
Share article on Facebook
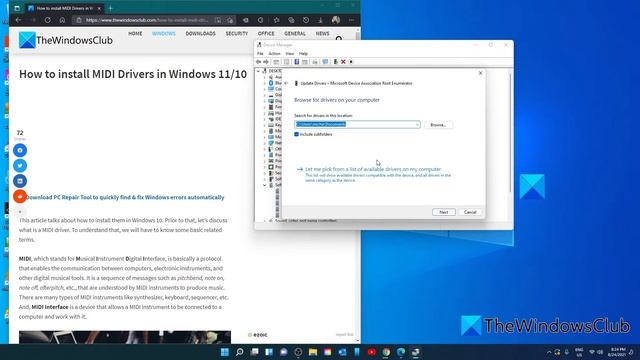tap(20, 150)
